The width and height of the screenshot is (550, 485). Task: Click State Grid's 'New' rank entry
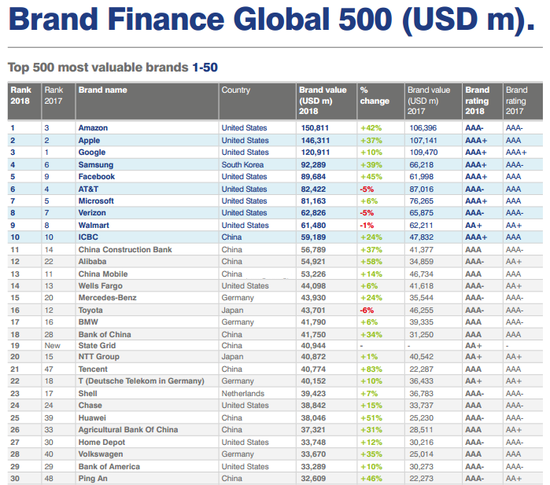pyautogui.click(x=52, y=346)
